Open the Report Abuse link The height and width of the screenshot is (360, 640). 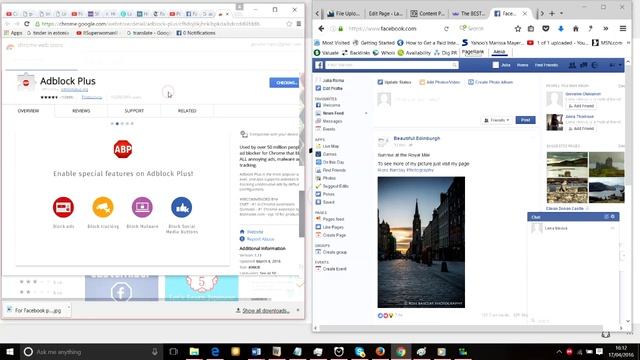coord(260,239)
